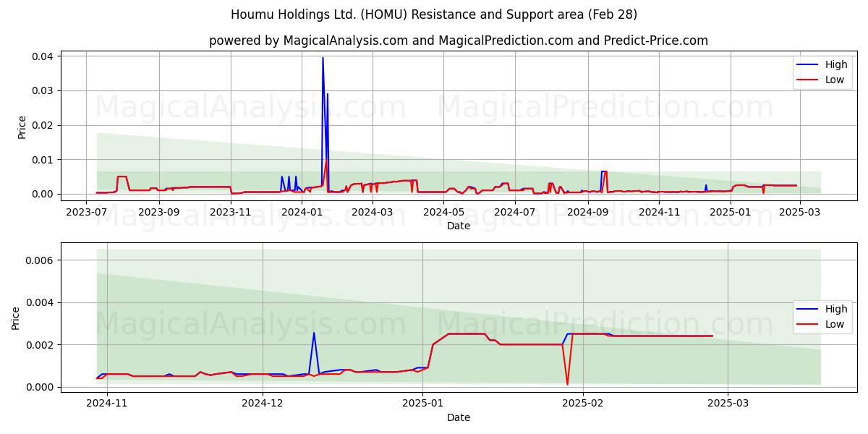The height and width of the screenshot is (434, 868).
Task: Click the top chart 2025-01 tick label
Action: click(731, 212)
